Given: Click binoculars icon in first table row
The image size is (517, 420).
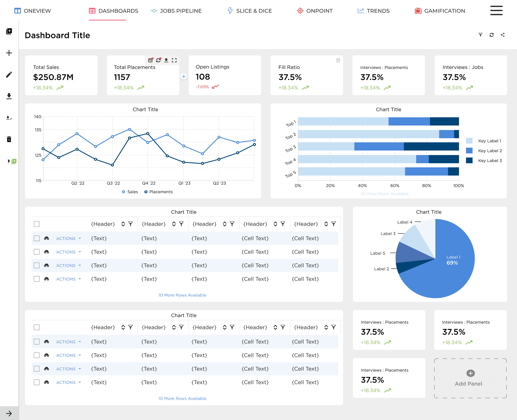Looking at the screenshot, I should 46,238.
